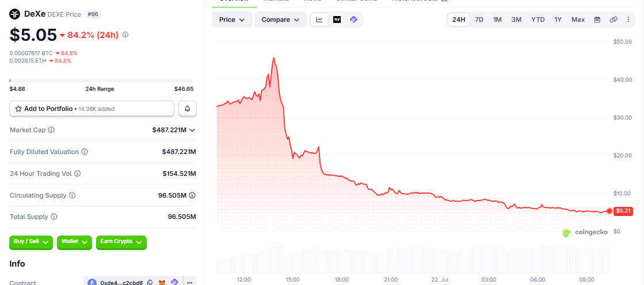Click the 24h Range progress bar
Image resolution: width=644 pixels, height=285 pixels.
[101, 80]
